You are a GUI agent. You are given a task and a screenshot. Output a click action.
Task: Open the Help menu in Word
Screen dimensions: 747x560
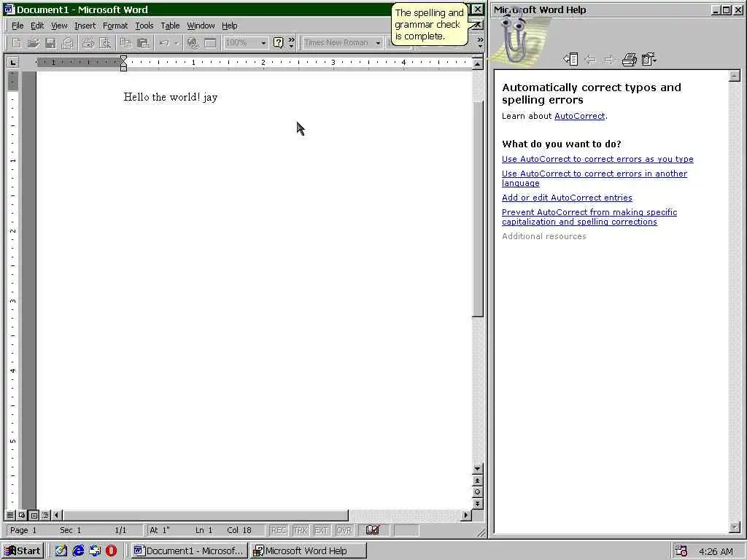pyautogui.click(x=229, y=26)
